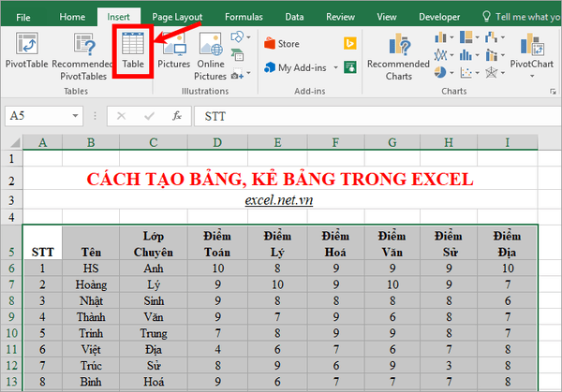Image resolution: width=562 pixels, height=392 pixels.
Task: Click the Bing Maps add-in icon
Action: (350, 43)
